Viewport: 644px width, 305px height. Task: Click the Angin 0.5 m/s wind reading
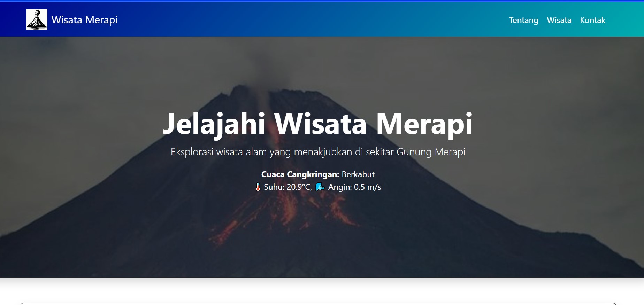(x=354, y=187)
